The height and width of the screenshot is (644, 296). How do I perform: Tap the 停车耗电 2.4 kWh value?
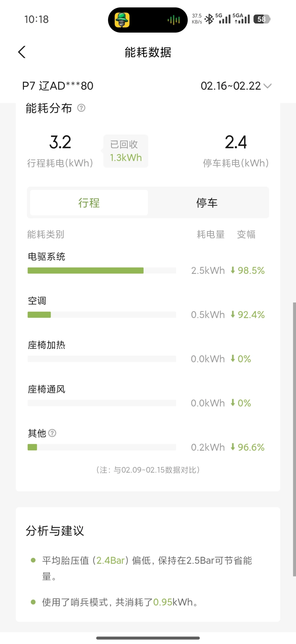[236, 142]
